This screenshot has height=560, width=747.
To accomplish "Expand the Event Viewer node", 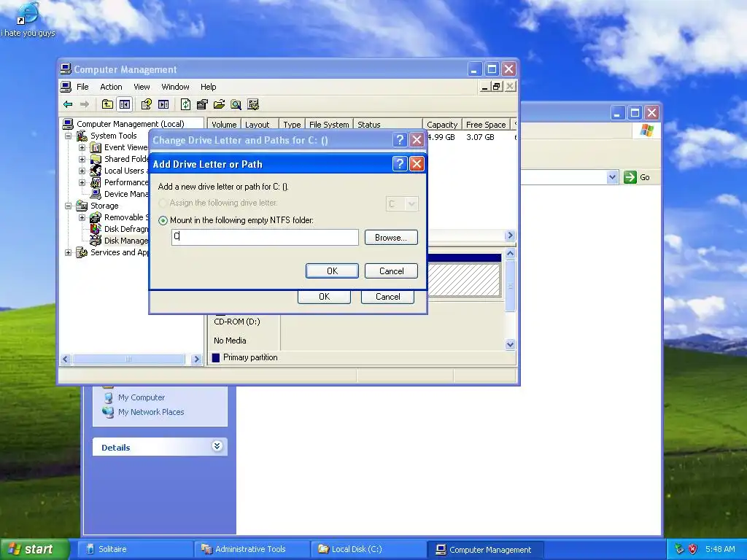I will point(82,147).
